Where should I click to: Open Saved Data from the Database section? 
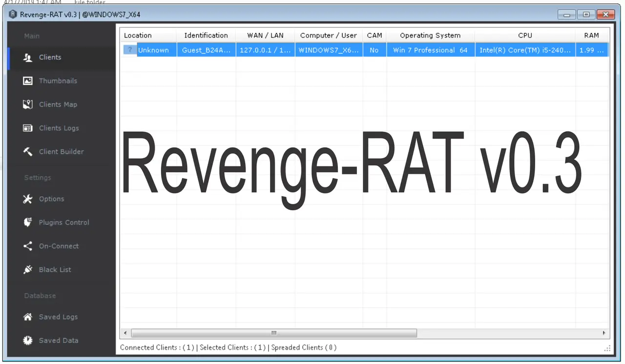[58, 340]
